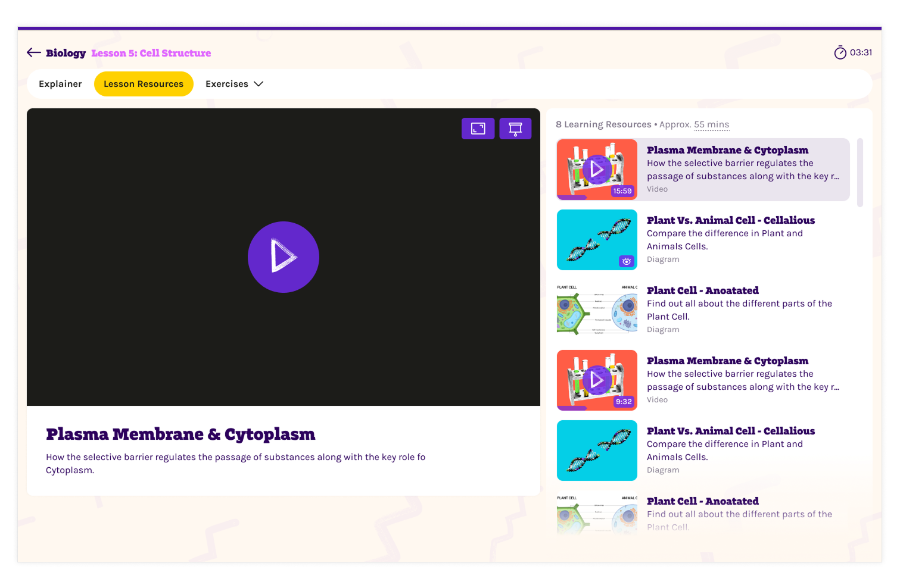Click the eye icon on the Cellalious thumbnail
900x588 pixels.
pos(627,261)
